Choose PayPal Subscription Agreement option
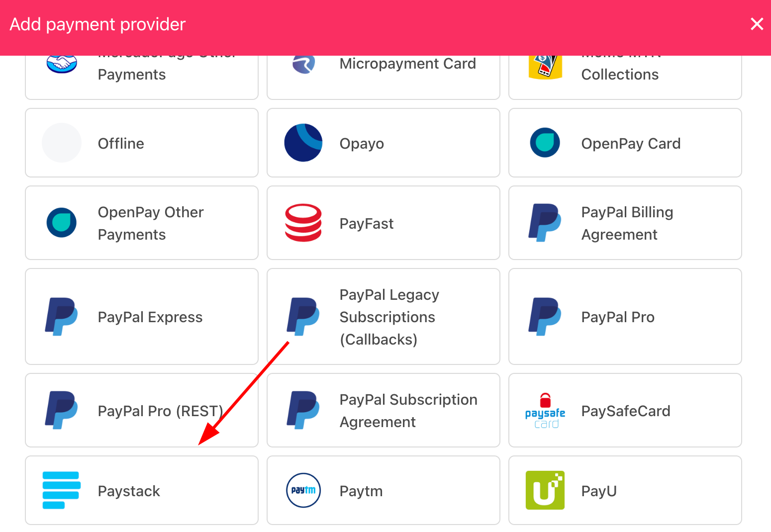The width and height of the screenshot is (771, 532). pyautogui.click(x=384, y=410)
